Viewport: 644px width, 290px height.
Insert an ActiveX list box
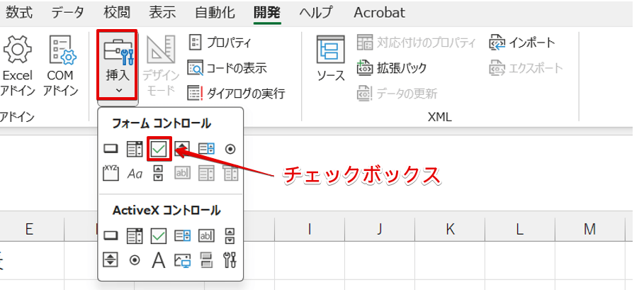182,236
